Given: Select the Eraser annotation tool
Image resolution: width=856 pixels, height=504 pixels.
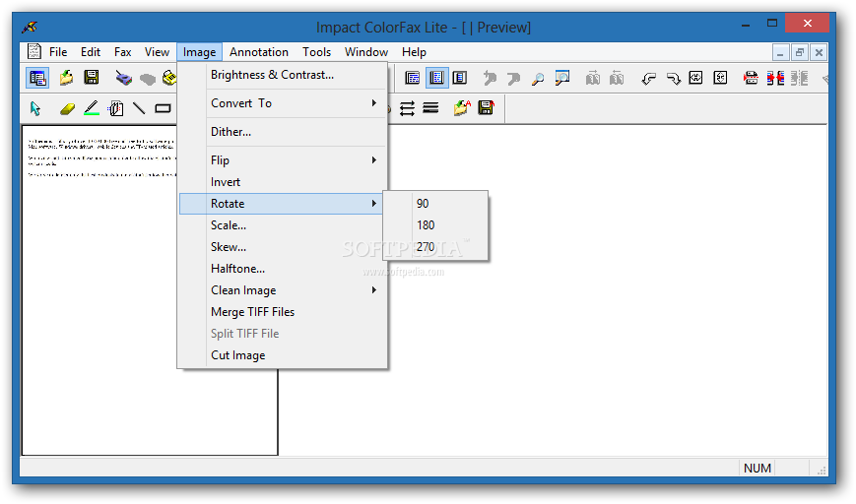Looking at the screenshot, I should 67,109.
